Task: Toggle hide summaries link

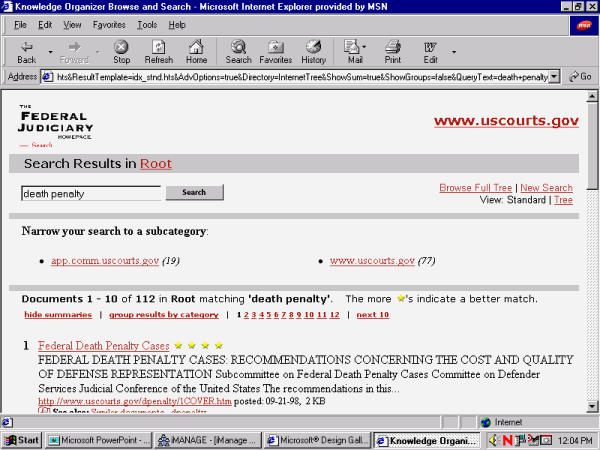Action: click(56, 315)
